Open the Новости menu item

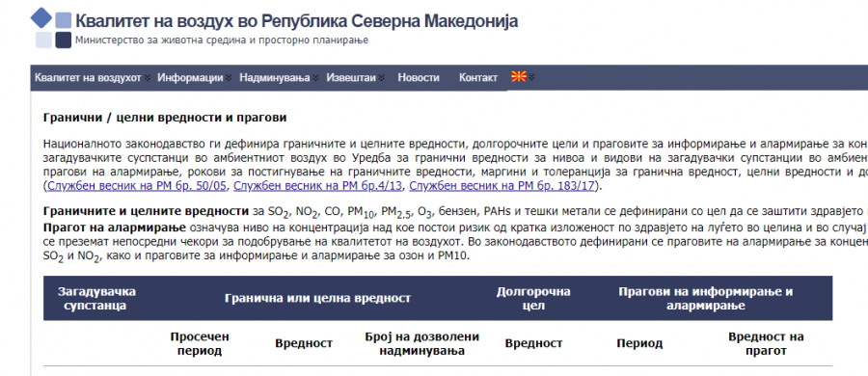point(419,77)
